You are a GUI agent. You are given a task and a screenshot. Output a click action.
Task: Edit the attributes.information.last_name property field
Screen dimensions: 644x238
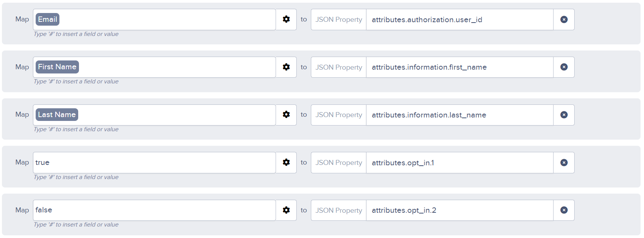(460, 115)
